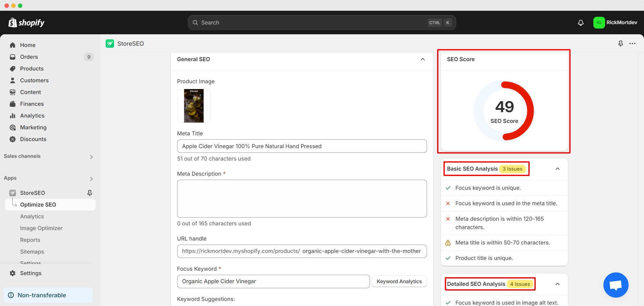Click green check beside Product title is unique
644x306 pixels.
tap(448, 258)
